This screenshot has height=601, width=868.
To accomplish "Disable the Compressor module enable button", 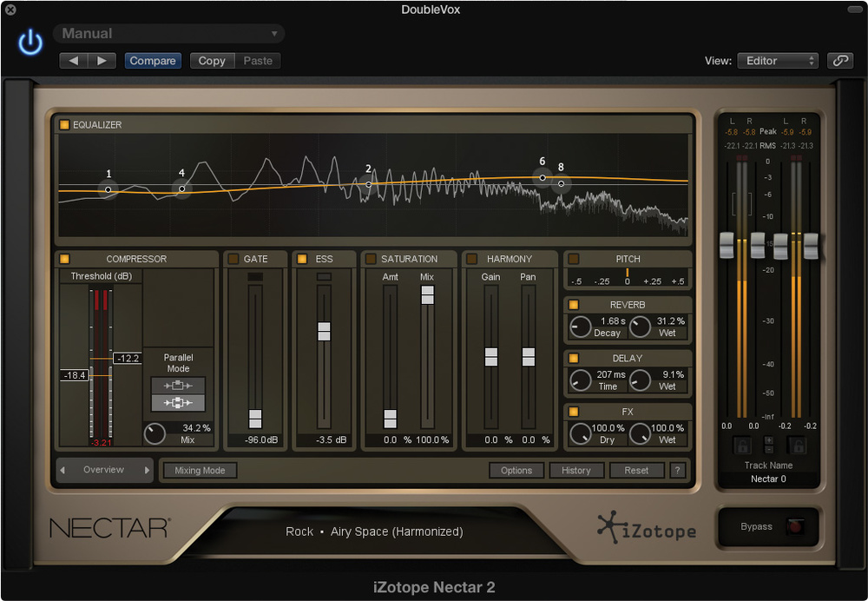I will 65,259.
